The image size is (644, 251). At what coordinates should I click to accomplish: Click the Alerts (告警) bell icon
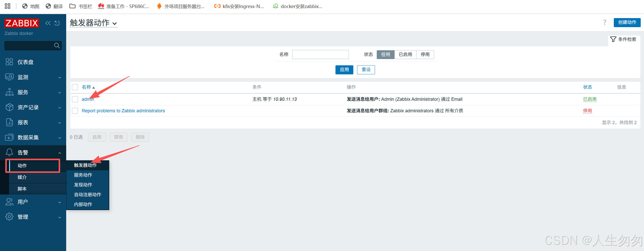(9, 152)
